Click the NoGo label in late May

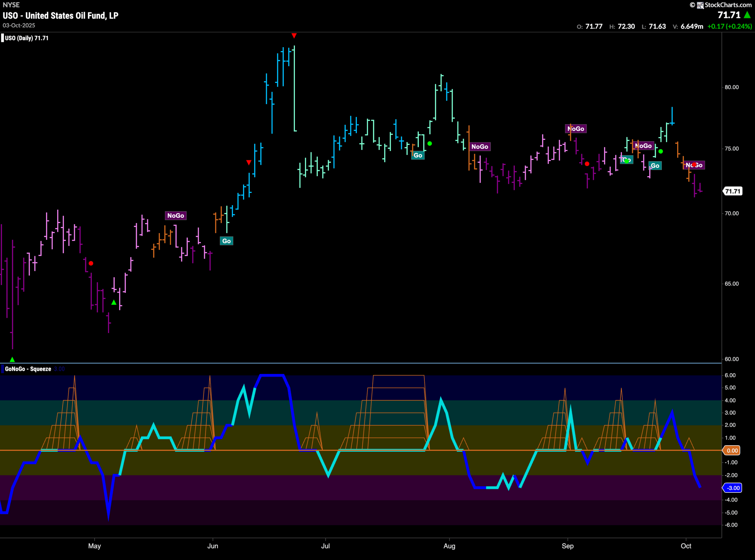point(175,216)
